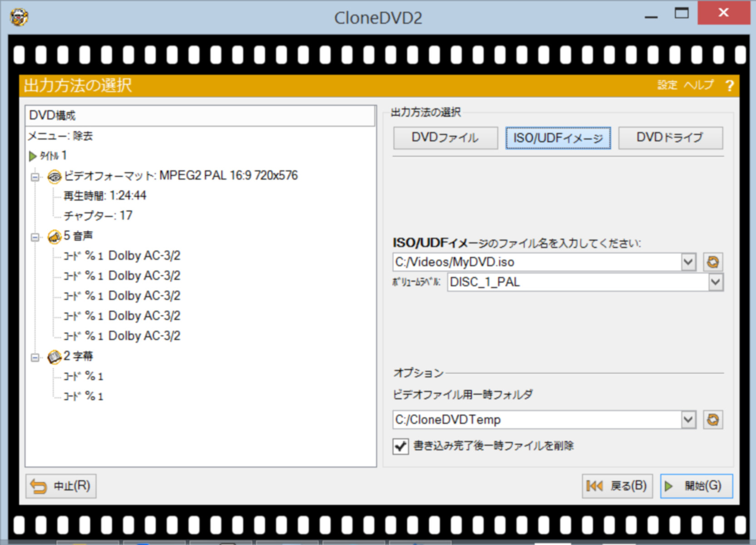Collapse the 2字幕 tree node
Image resolution: width=756 pixels, height=545 pixels.
[34, 357]
